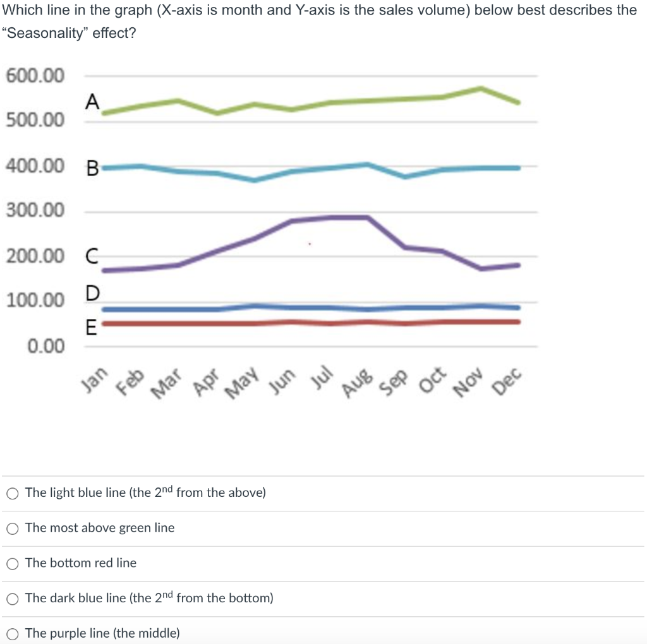Click the label C beside the purple line
This screenshot has width=647, height=644.
coord(92,256)
